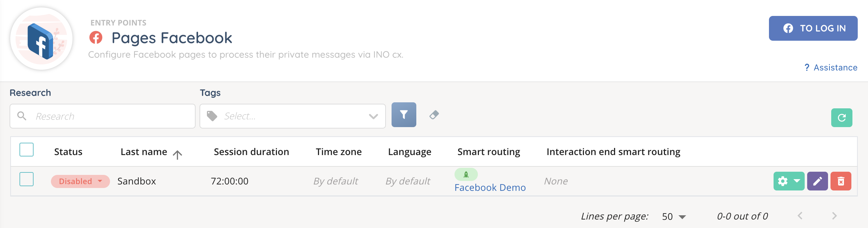Open the Disabled status dropdown
This screenshot has width=868, height=228.
(x=80, y=181)
